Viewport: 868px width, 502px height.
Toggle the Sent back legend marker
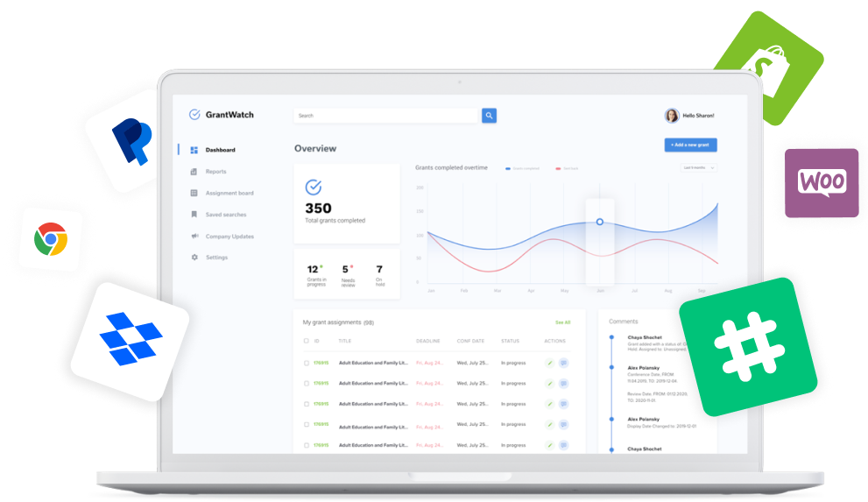tap(558, 168)
